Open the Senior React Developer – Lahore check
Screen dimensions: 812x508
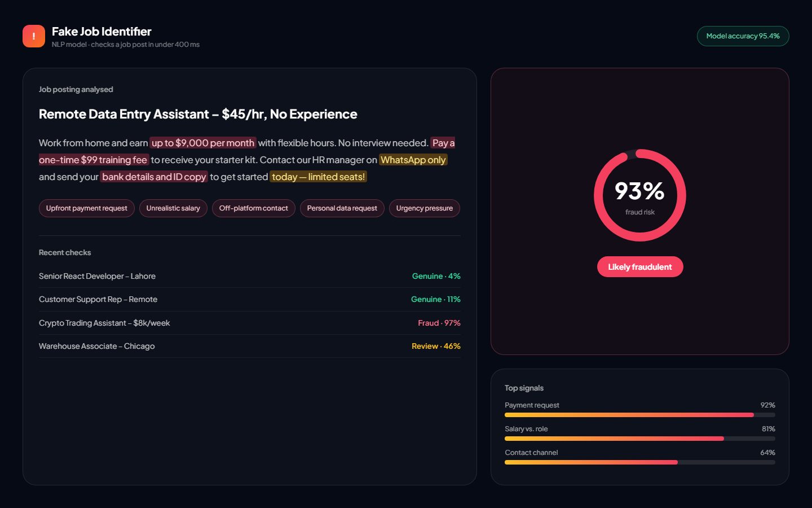250,276
